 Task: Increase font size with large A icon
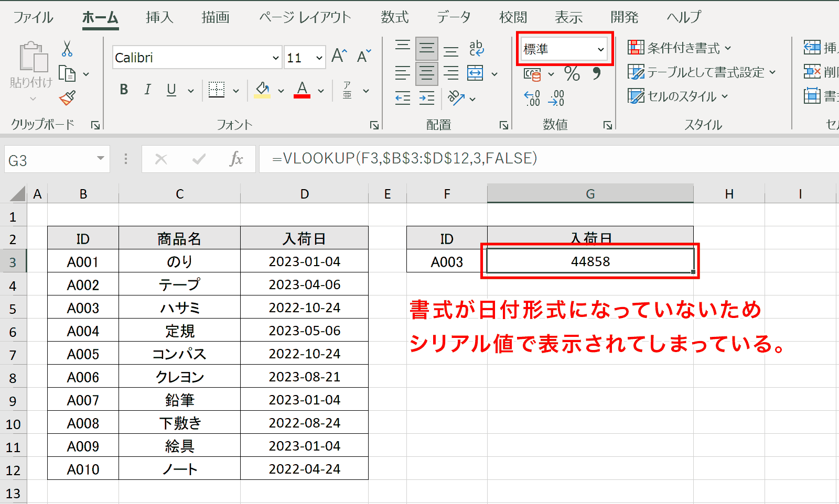click(339, 56)
